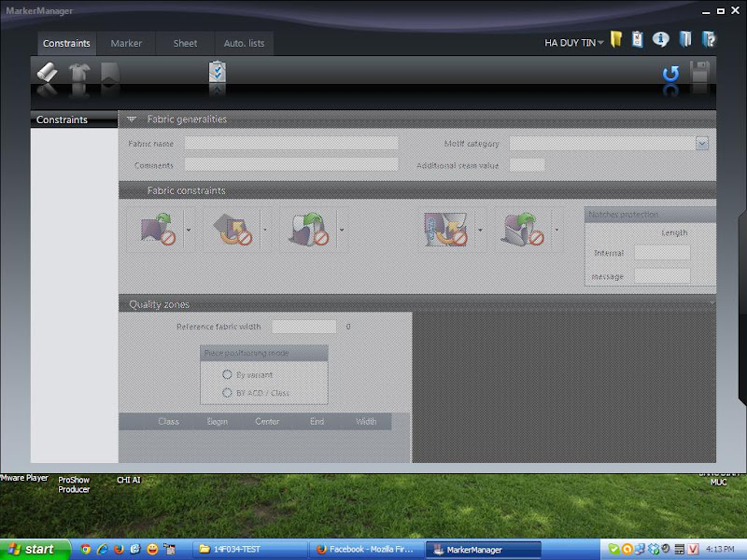This screenshot has width=747, height=560.
Task: Click the MarkerManager taskbar button
Action: click(483, 550)
